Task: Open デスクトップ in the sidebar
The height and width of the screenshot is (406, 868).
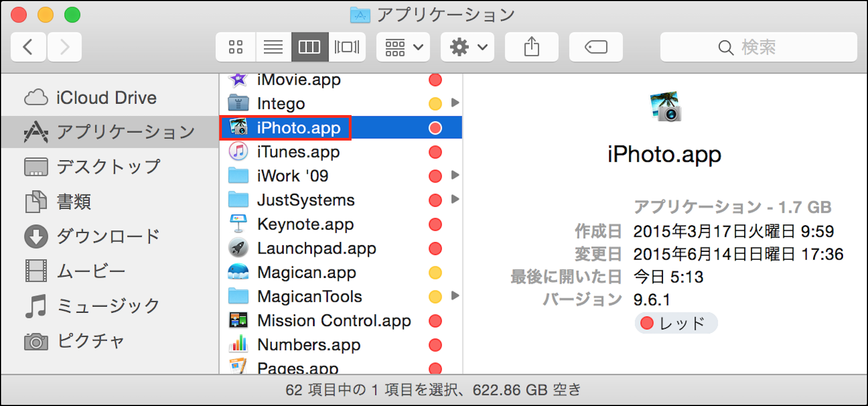Action: point(110,167)
